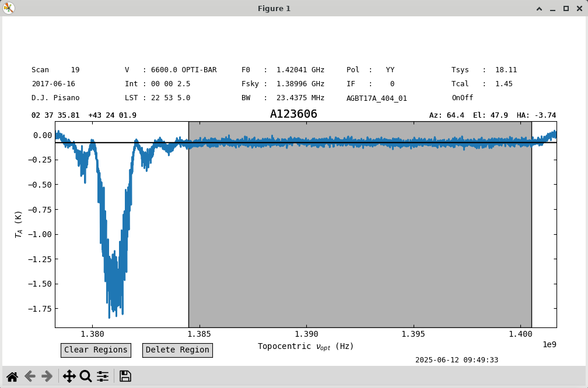The height and width of the screenshot is (388, 588).
Task: Select the Zoom to rectangle magnifier
Action: [86, 376]
